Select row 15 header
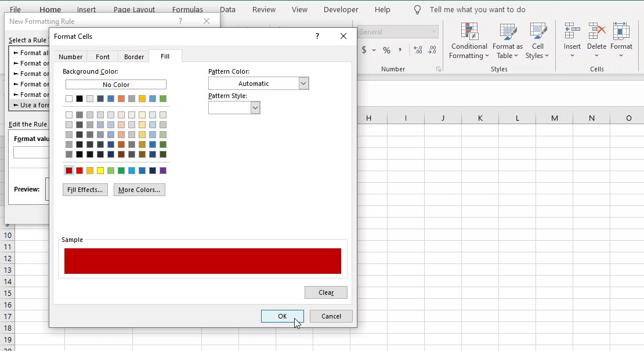Viewport: 644px width, 351px height. [8, 294]
